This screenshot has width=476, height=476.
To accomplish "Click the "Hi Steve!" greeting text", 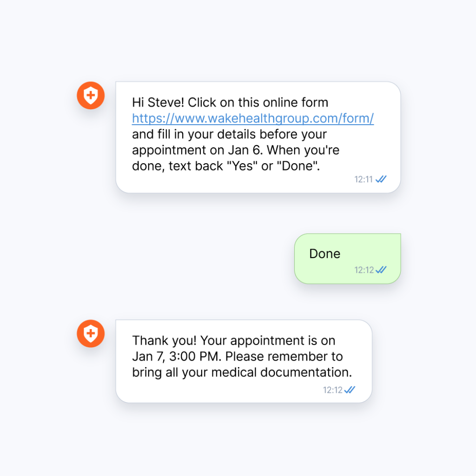I will pyautogui.click(x=158, y=103).
